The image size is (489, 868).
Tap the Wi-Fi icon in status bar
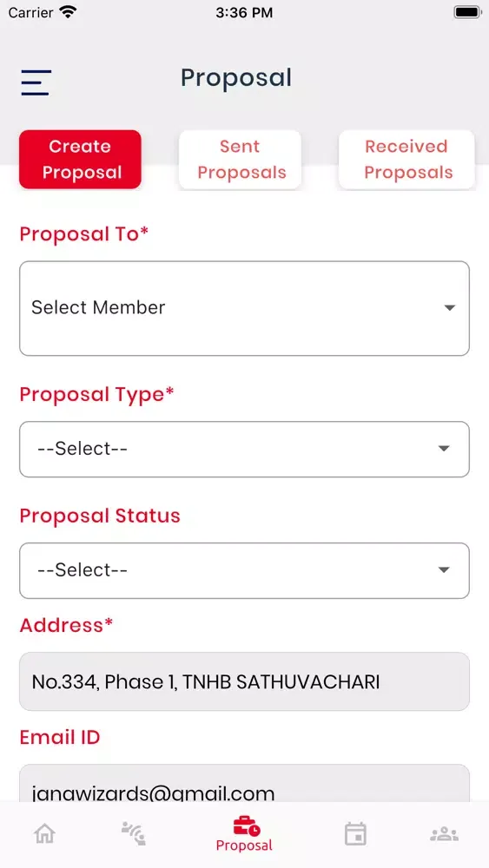coord(69,12)
